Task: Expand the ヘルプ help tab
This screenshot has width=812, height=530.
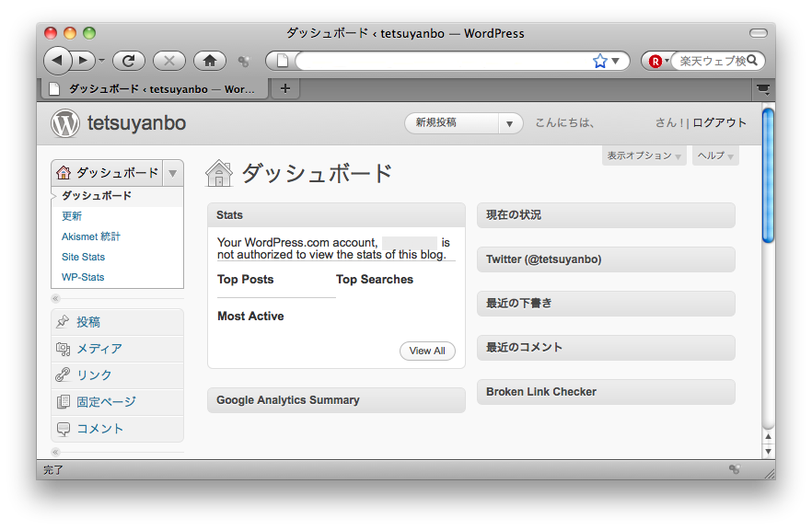Action: click(715, 156)
